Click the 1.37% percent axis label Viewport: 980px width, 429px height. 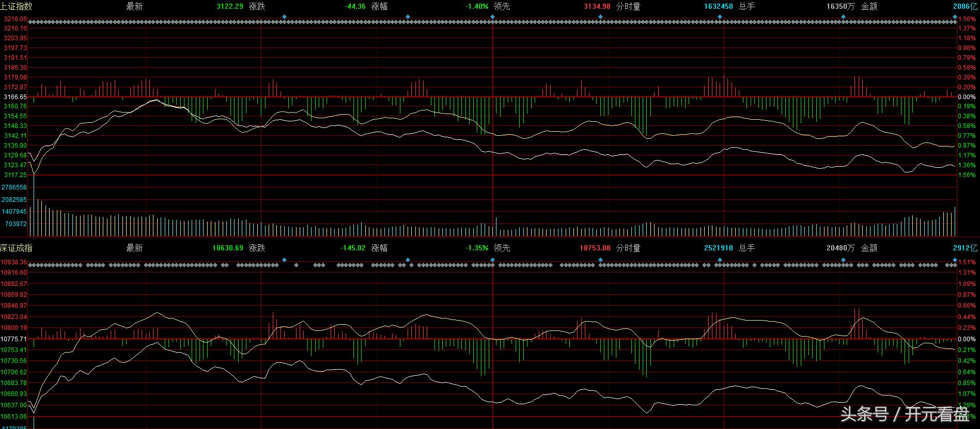pos(967,28)
